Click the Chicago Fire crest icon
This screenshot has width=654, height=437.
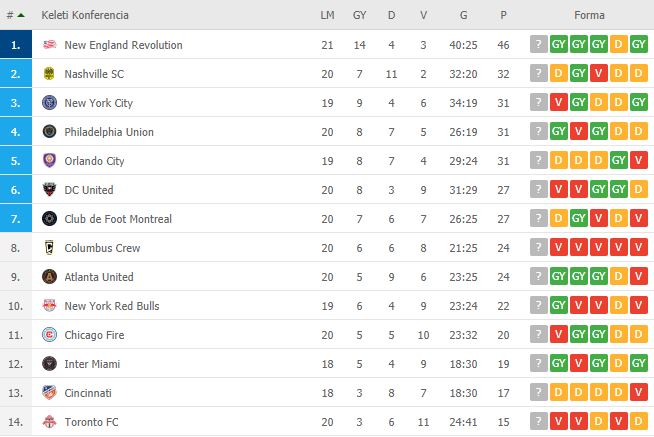click(50, 334)
